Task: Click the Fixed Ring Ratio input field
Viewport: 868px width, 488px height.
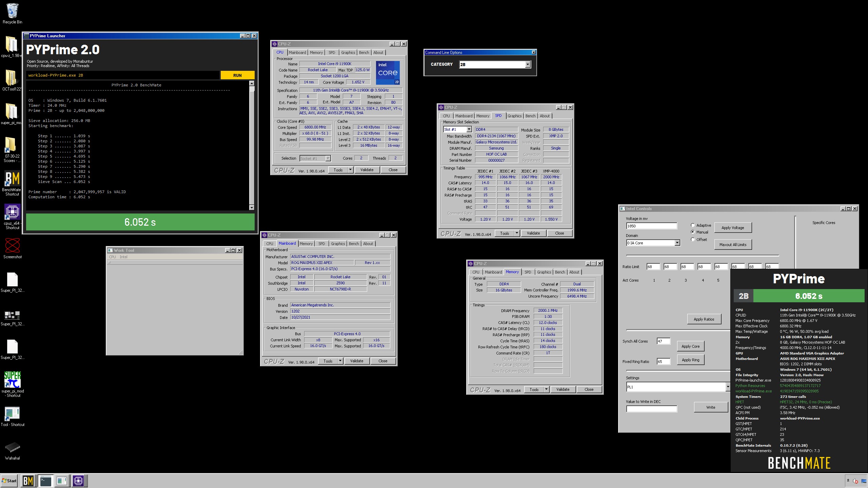Action: (663, 362)
